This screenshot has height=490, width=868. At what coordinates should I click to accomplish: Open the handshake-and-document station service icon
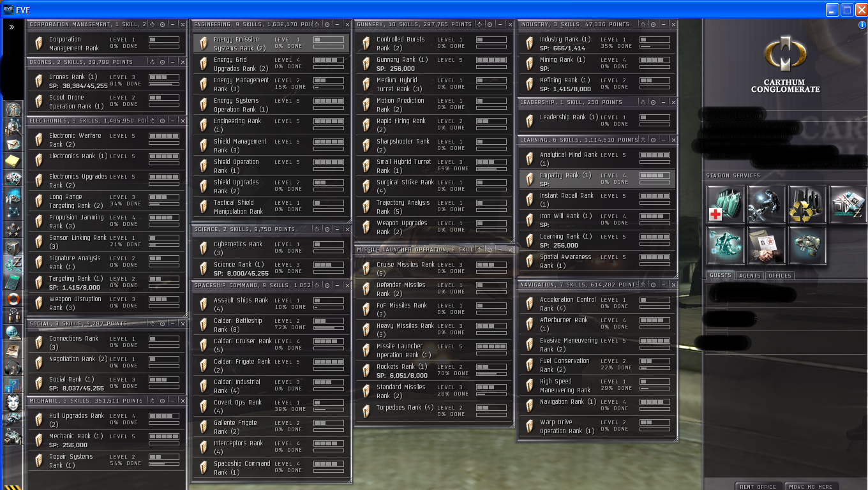[x=767, y=246]
